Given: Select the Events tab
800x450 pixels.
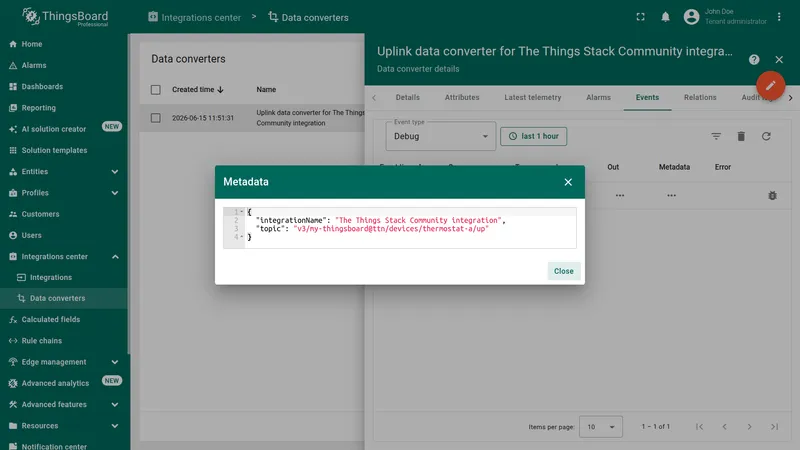Looking at the screenshot, I should click(647, 97).
